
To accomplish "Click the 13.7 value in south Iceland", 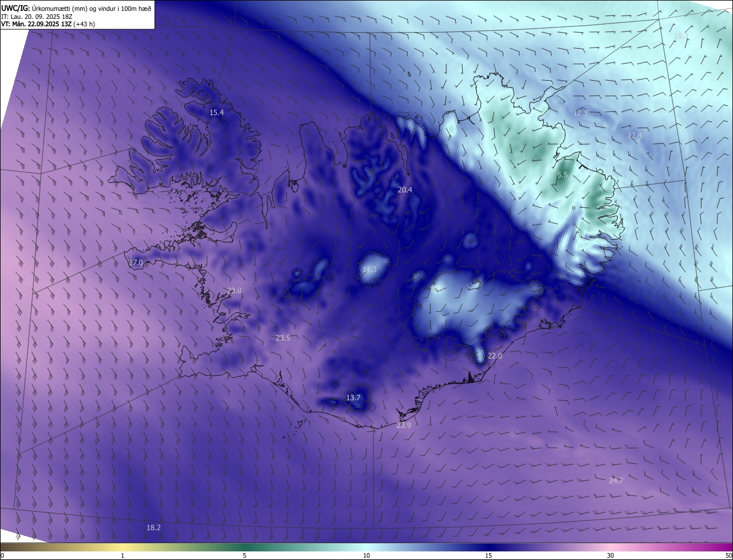I will point(354,398).
